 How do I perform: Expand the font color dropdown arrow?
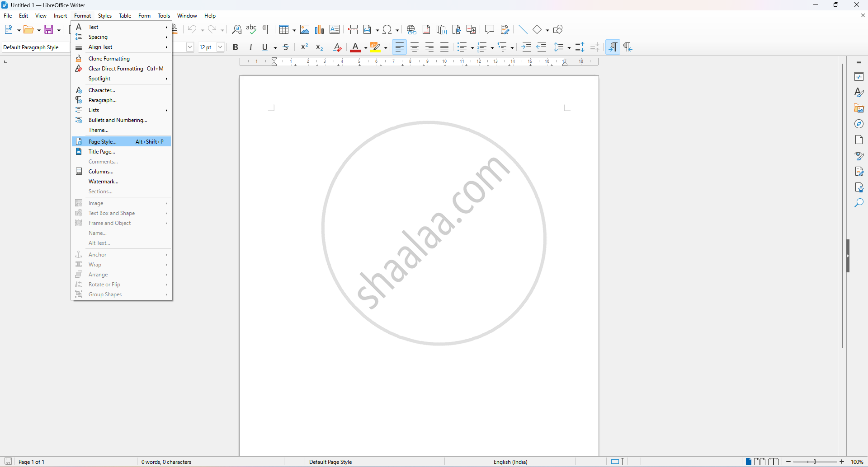pos(366,48)
